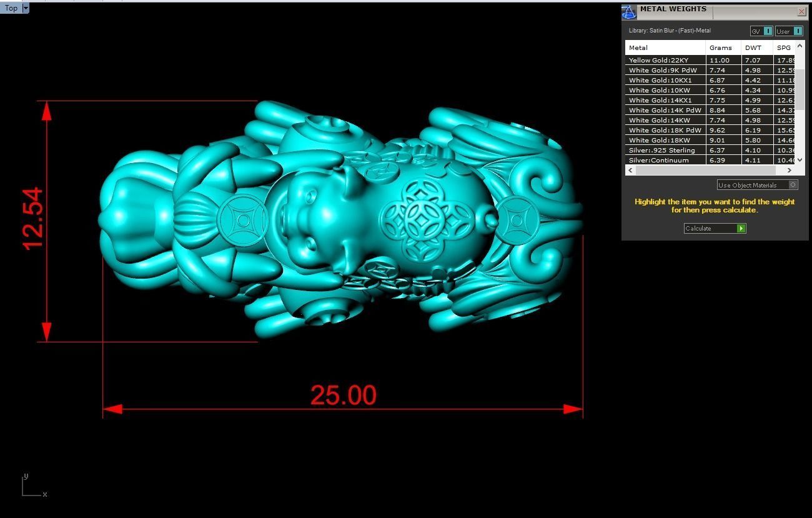The image size is (812, 518).
Task: Select the White Gold:14KW row
Action: tap(710, 120)
